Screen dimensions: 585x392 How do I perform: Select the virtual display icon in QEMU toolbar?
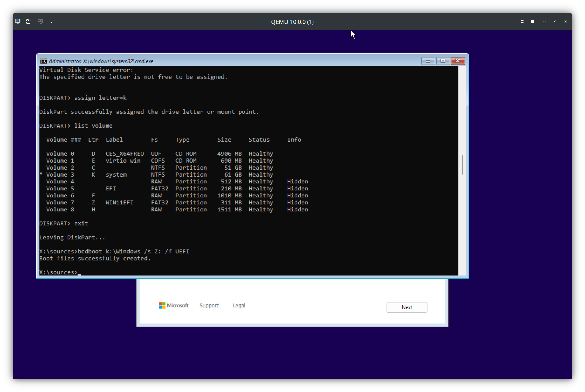[x=17, y=21]
